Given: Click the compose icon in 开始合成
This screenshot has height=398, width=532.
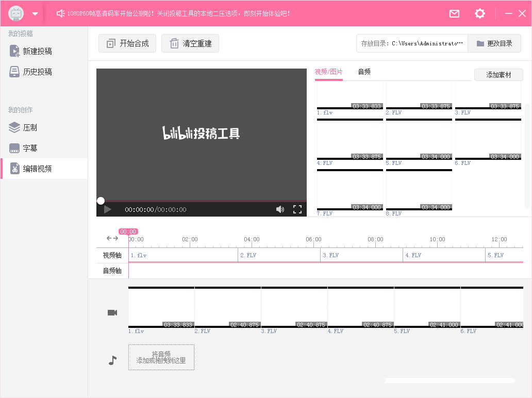Looking at the screenshot, I should tap(111, 43).
